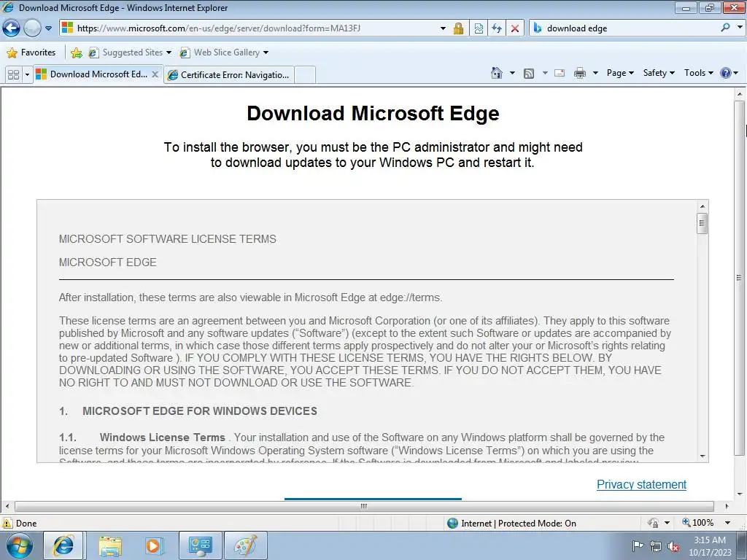Expand the Home button dropdown arrow
Viewport: 747px width, 560px height.
(x=513, y=73)
